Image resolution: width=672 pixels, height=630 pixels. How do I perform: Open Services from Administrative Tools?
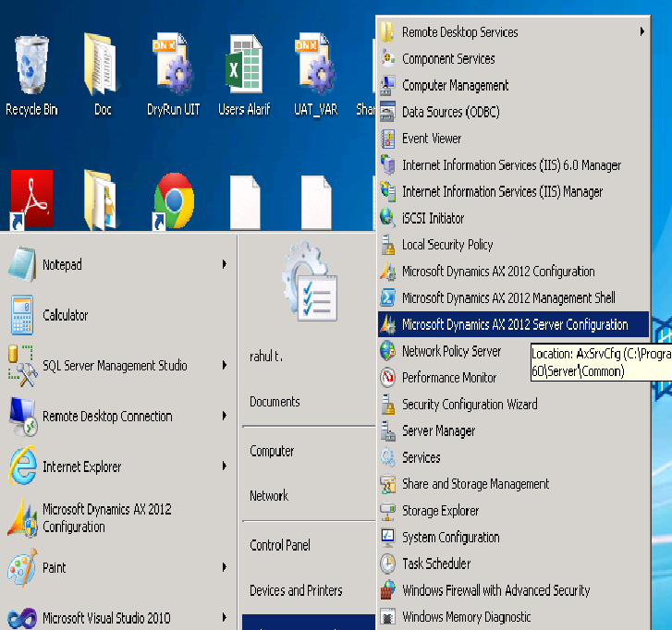[x=513, y=457]
